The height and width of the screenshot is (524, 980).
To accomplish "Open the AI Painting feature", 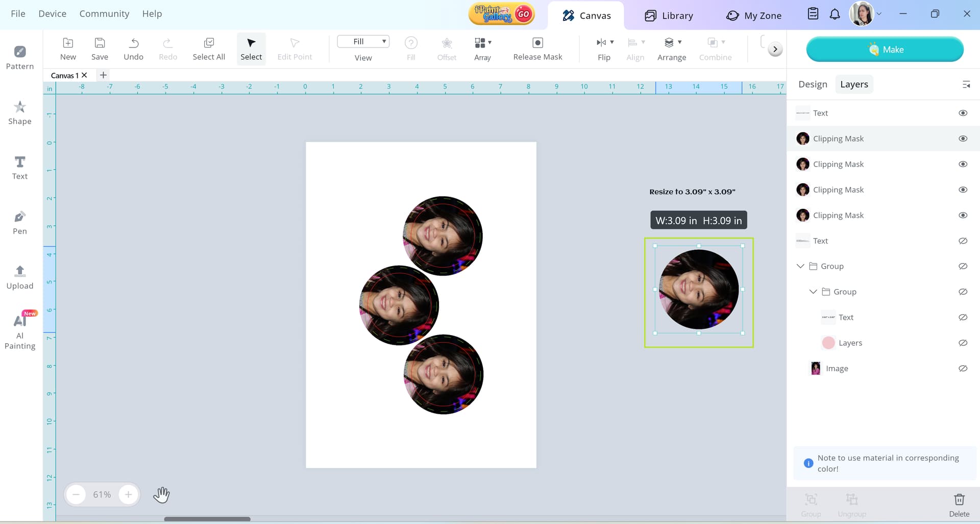I will click(x=20, y=329).
